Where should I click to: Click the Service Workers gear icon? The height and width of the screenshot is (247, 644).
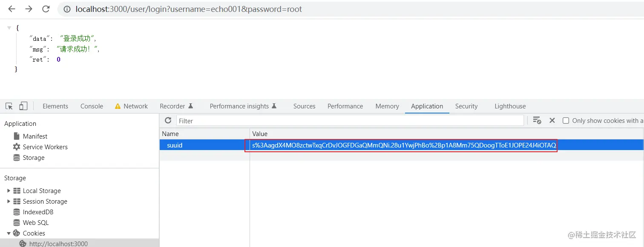coord(17,147)
